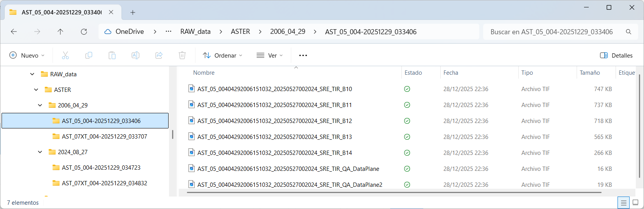Click the TIF file icon of SRE_TIR_B10
The height and width of the screenshot is (209, 644).
(192, 88)
